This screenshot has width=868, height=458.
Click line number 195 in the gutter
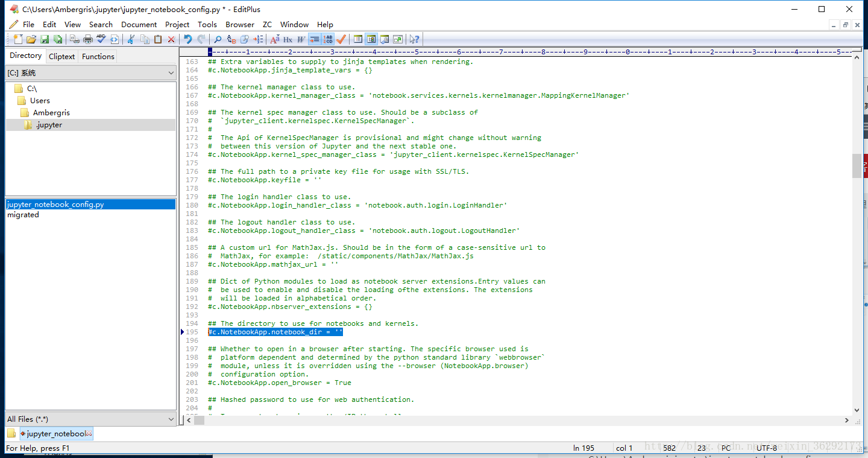[192, 332]
